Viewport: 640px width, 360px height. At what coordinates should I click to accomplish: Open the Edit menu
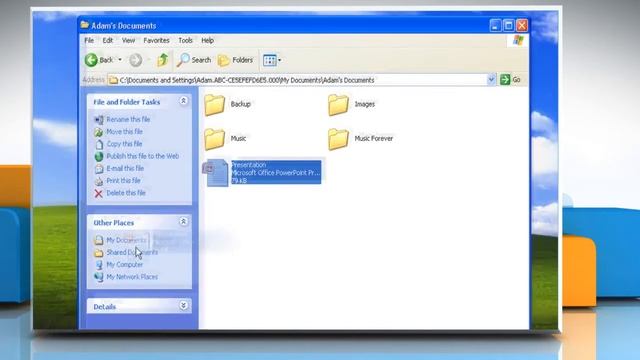point(108,40)
